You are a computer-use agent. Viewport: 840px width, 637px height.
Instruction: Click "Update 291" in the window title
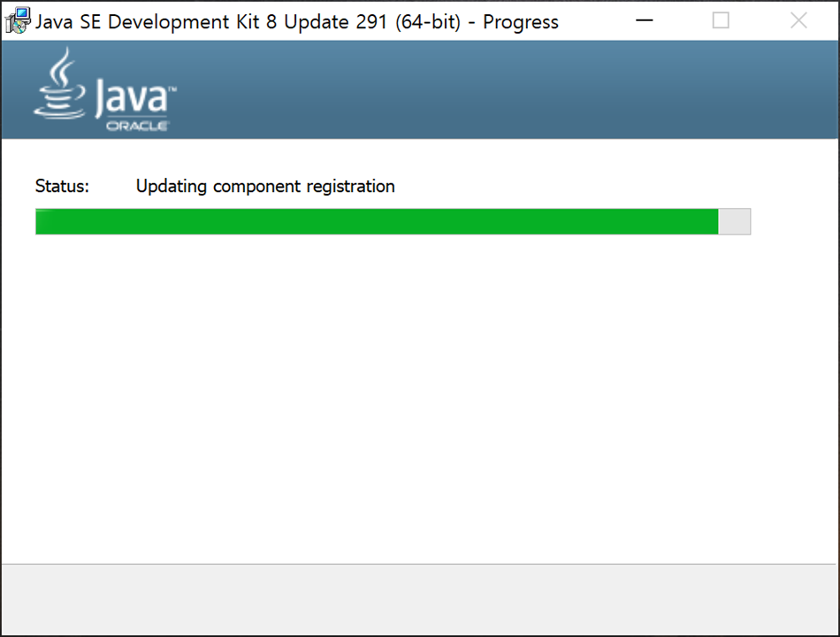coord(335,22)
